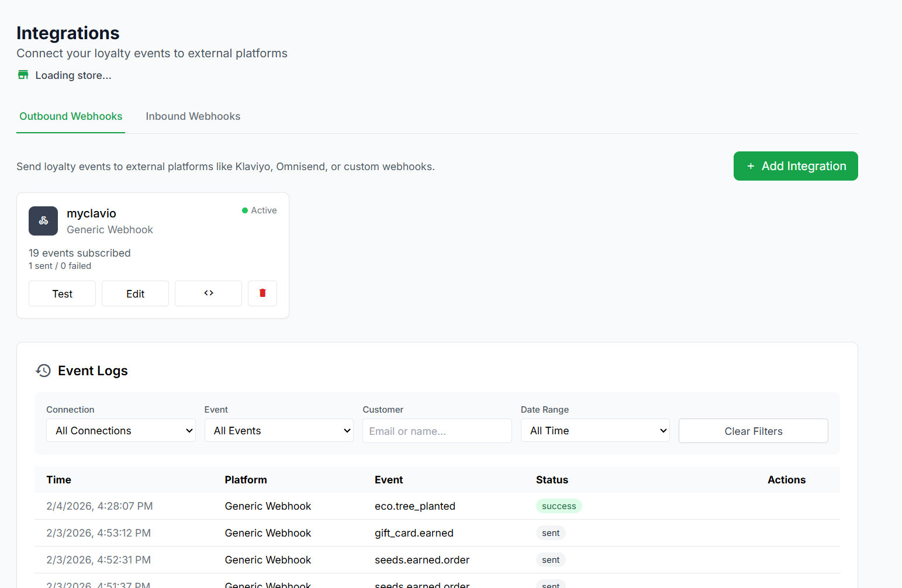Click the gift_card.earned event log row

pos(414,533)
